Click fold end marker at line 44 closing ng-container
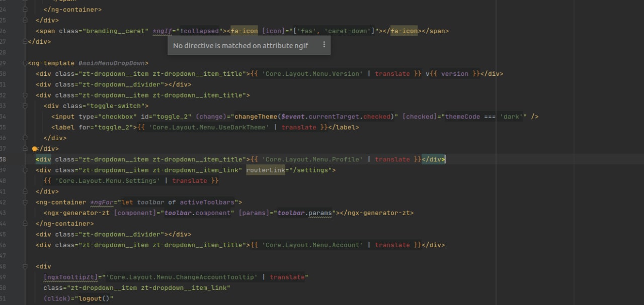 pyautogui.click(x=25, y=224)
